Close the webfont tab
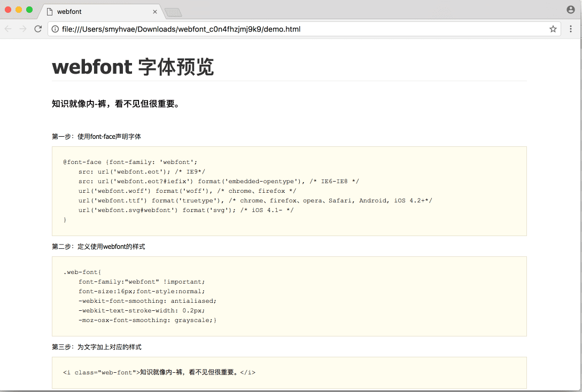The width and height of the screenshot is (582, 392). tap(155, 12)
